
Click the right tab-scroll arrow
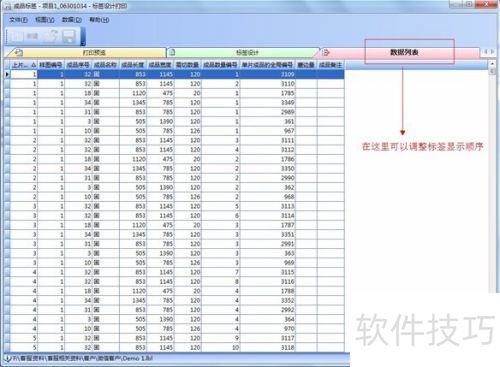click(492, 52)
